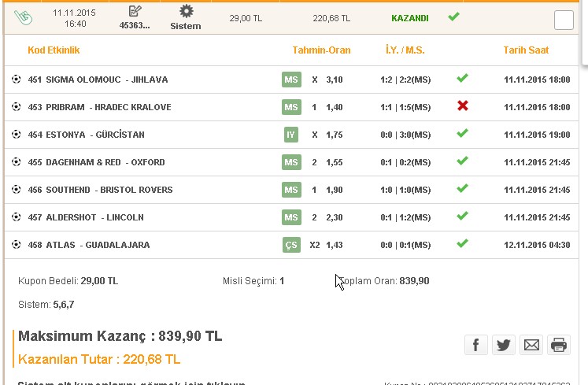The width and height of the screenshot is (588, 385).
Task: Select the ALDERSHOT - LINCOLN match name
Action: tap(94, 217)
